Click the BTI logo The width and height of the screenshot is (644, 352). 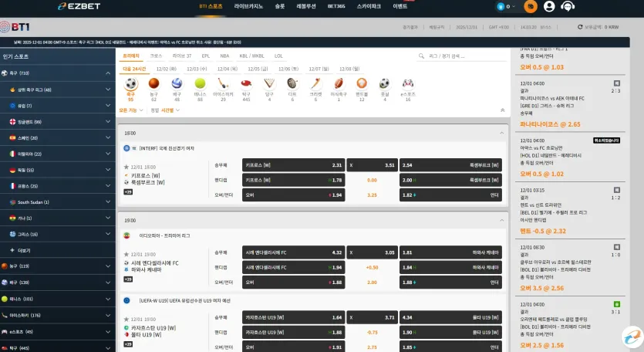(x=15, y=27)
